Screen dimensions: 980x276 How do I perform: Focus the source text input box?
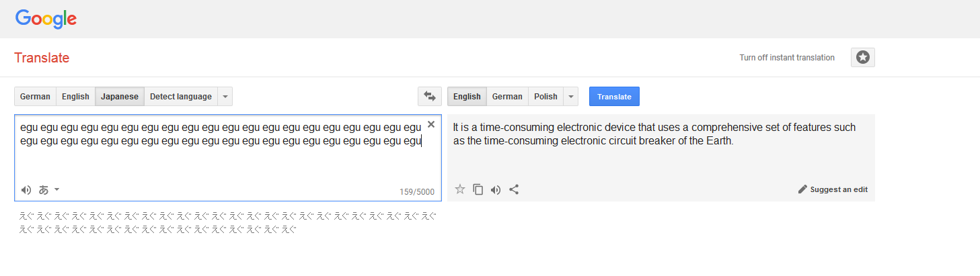coord(228,158)
